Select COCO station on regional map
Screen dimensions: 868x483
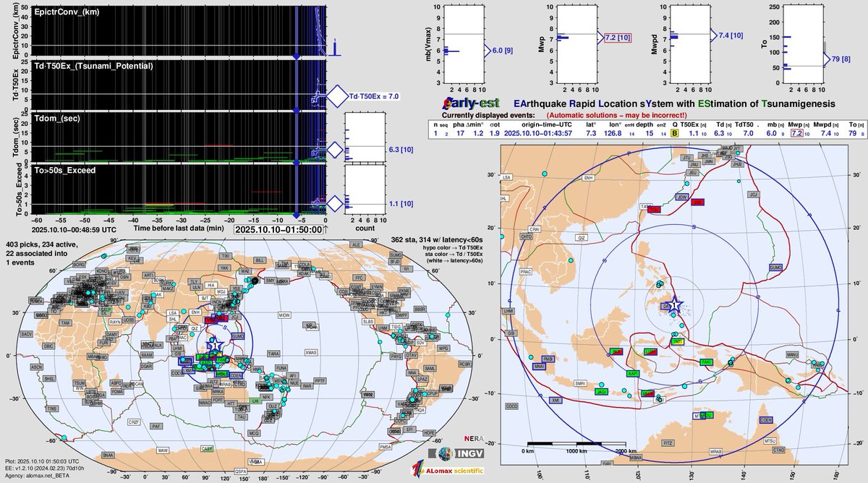click(x=513, y=406)
